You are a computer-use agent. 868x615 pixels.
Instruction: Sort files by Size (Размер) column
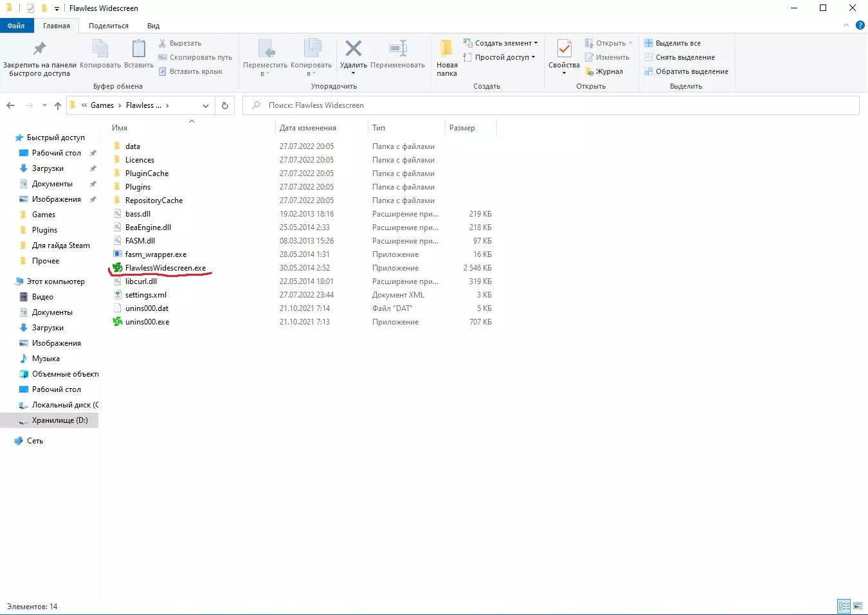click(x=462, y=128)
